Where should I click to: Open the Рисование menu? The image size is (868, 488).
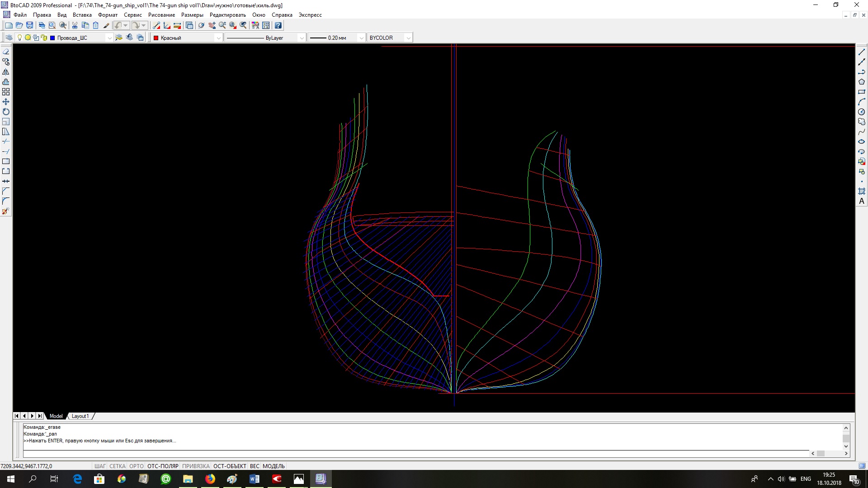pos(161,15)
